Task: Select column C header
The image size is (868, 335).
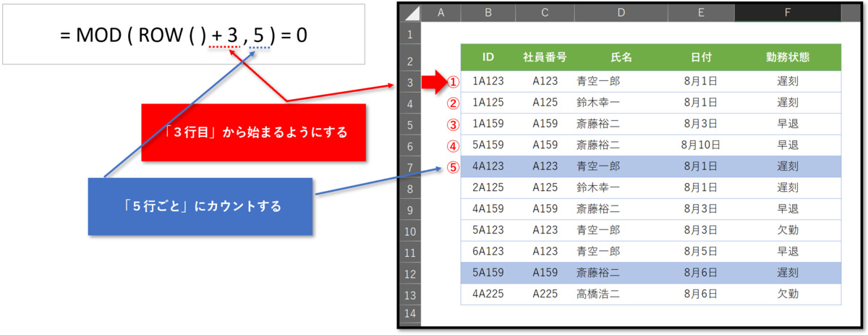Action: 545,13
